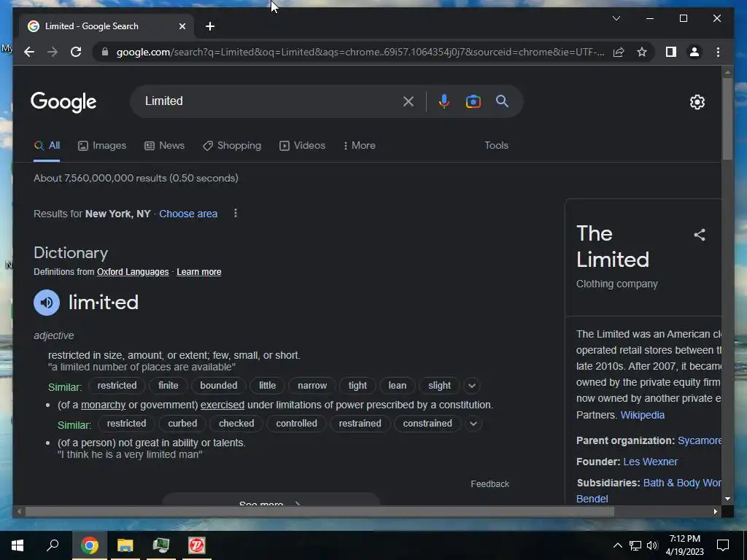
Task: Open Windows taskbar search
Action: (53, 545)
